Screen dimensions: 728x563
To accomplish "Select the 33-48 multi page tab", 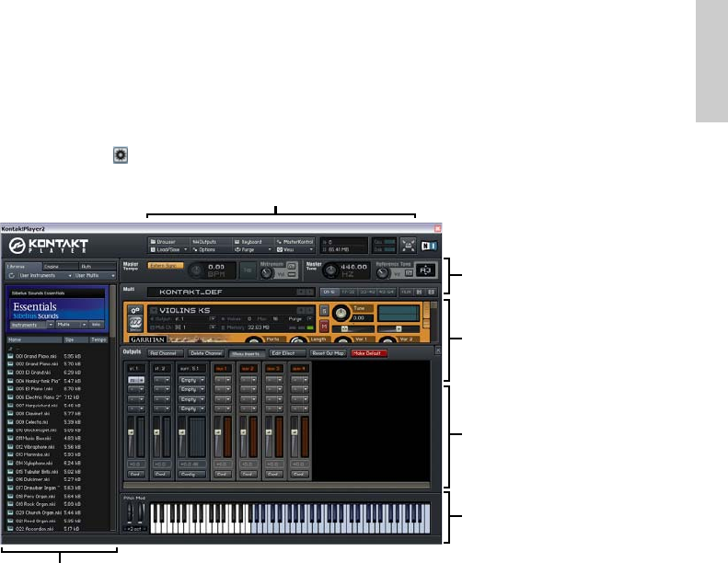I will [x=367, y=292].
